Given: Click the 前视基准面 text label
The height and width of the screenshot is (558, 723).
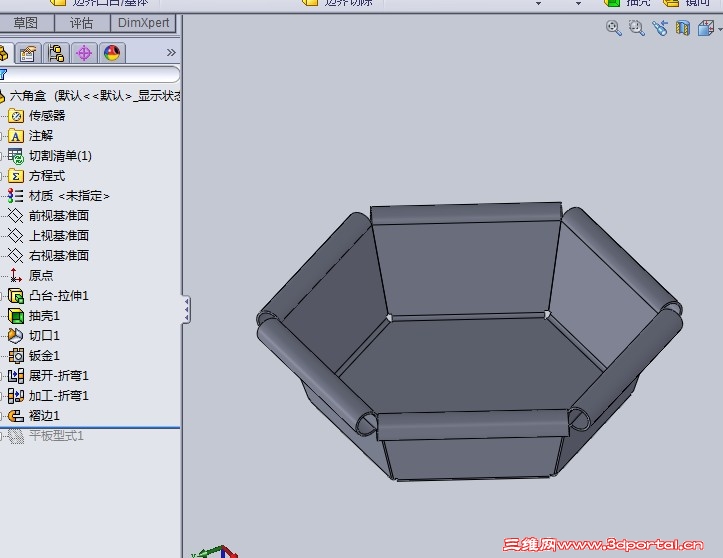Looking at the screenshot, I should (59, 216).
